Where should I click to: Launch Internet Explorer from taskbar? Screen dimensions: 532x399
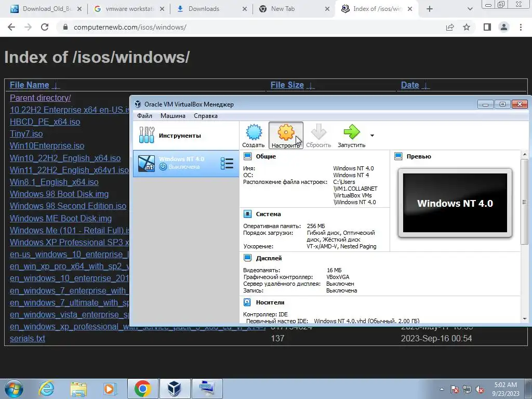(x=46, y=389)
